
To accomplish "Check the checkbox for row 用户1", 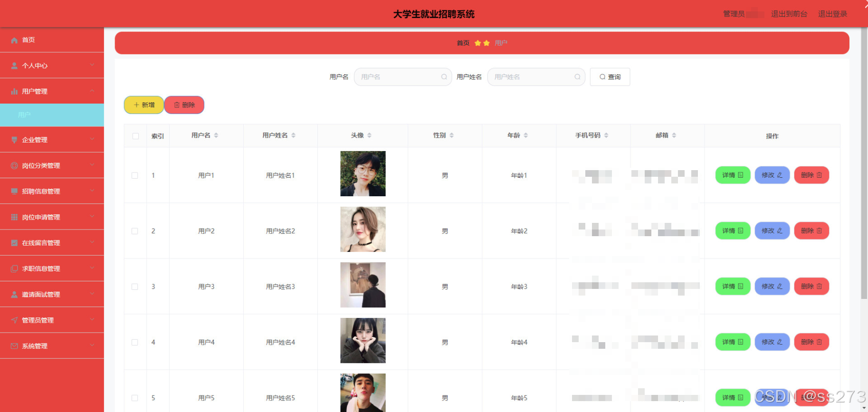I will pyautogui.click(x=135, y=175).
